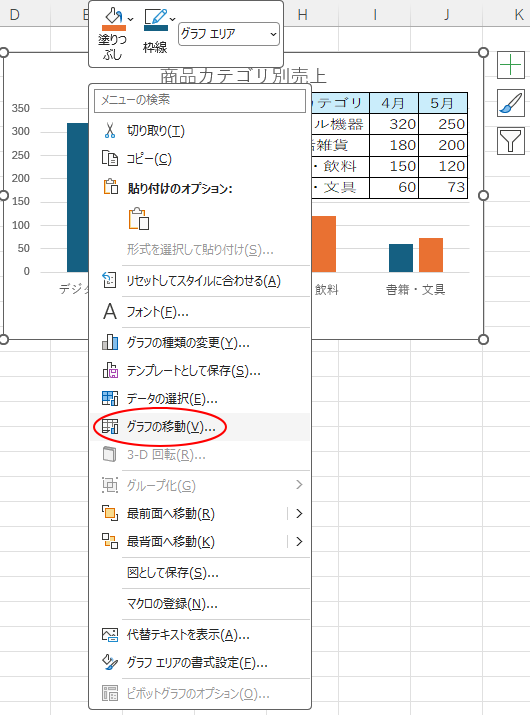530x715 pixels.
Task: Click the 350 value axis label
Action: [x=21, y=109]
